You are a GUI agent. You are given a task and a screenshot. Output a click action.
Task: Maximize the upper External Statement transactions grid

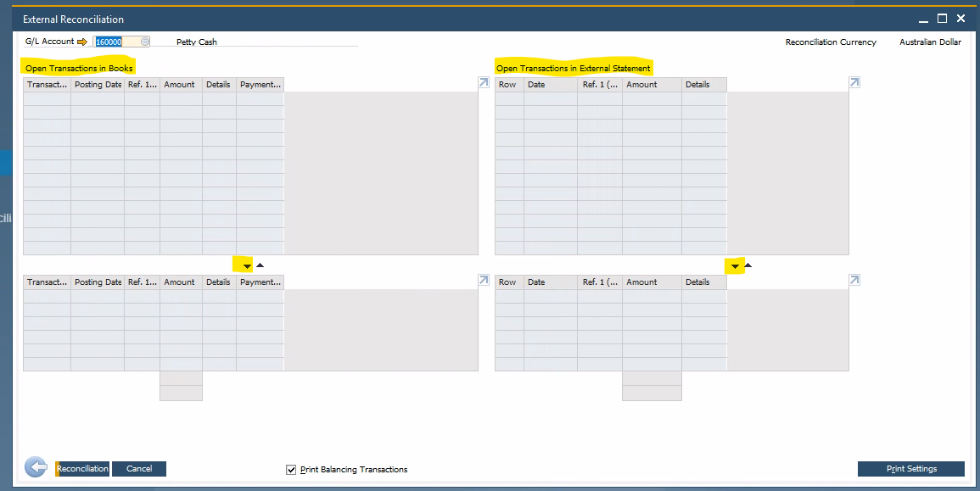click(x=854, y=82)
